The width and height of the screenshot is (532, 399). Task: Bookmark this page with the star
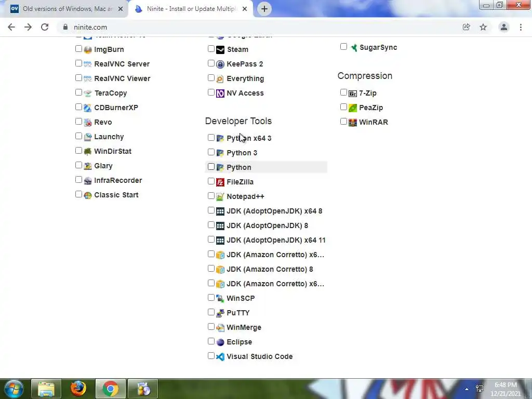483,27
